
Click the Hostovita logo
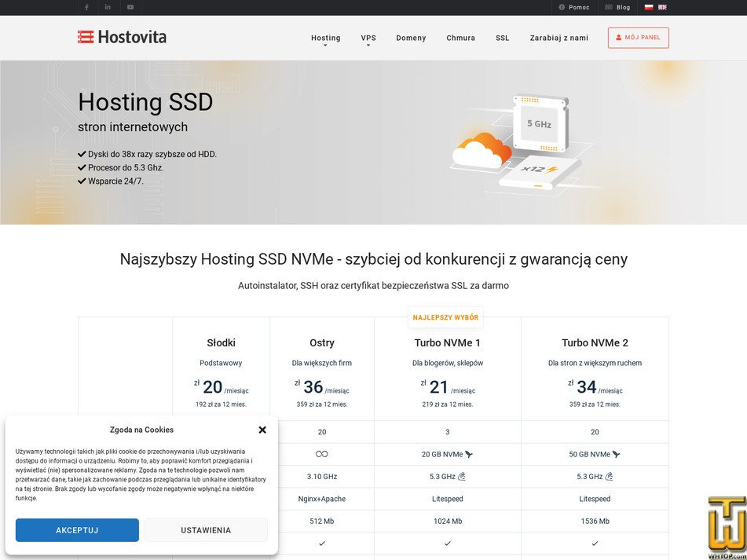pyautogui.click(x=122, y=37)
